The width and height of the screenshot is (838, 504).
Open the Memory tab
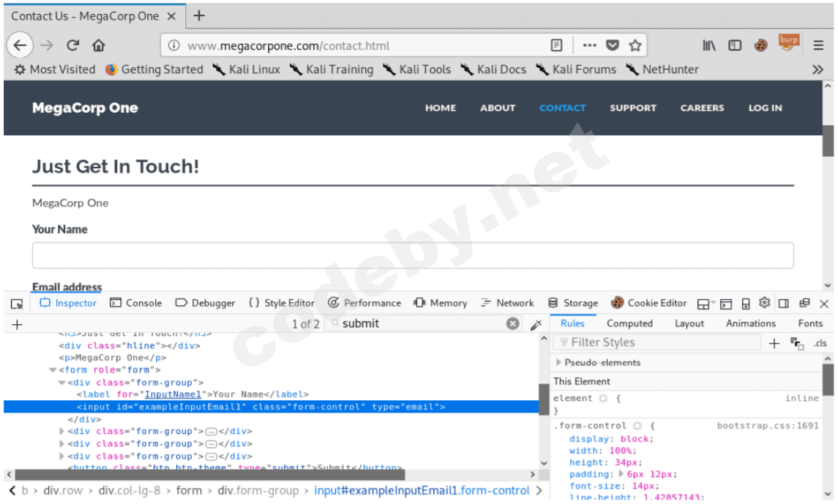tap(441, 304)
